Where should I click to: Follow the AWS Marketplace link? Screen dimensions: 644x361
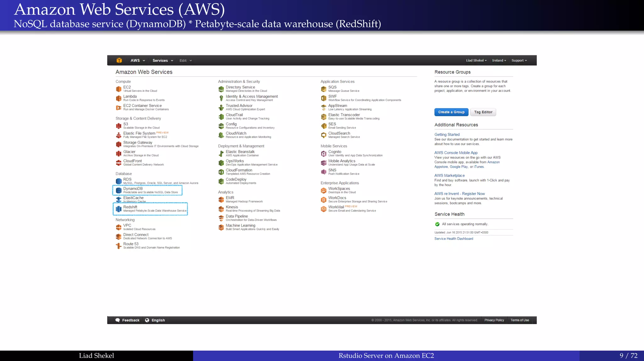[x=449, y=176]
